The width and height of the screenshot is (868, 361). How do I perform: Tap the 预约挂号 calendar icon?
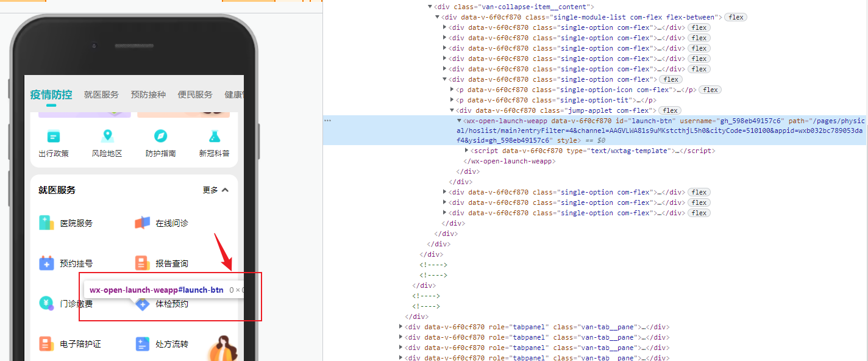(x=46, y=263)
